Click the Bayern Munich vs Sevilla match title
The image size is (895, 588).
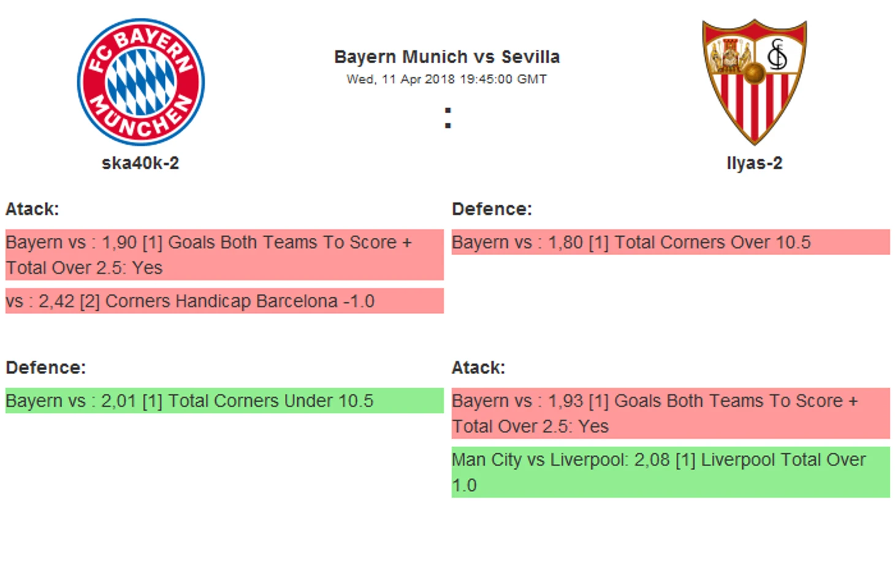pos(447,57)
